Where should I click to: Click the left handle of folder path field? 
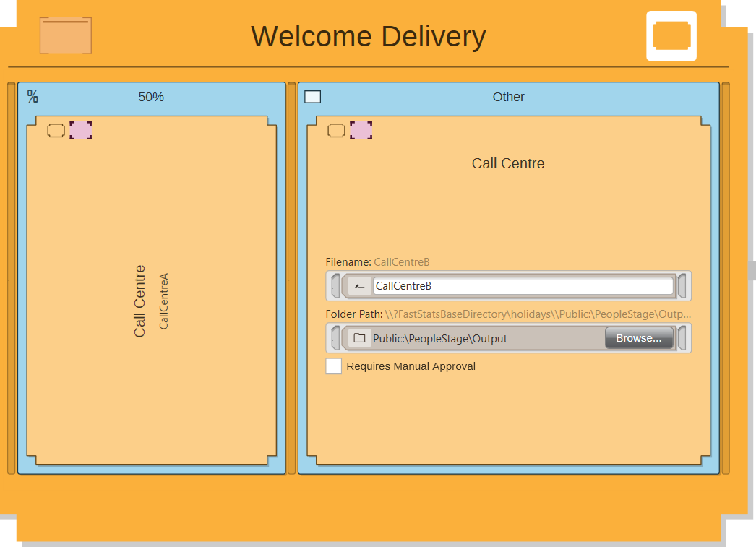point(335,338)
